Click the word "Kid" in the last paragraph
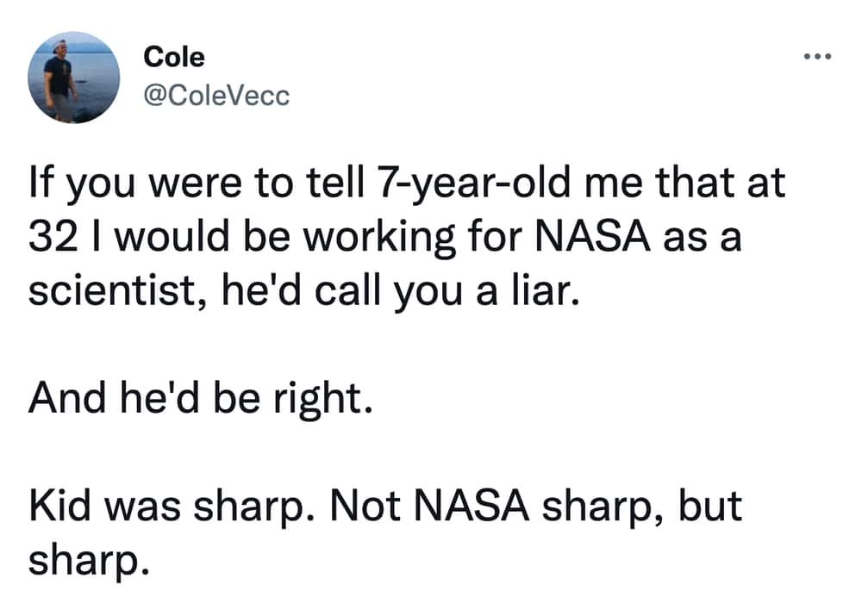The width and height of the screenshot is (862, 616). 59,505
